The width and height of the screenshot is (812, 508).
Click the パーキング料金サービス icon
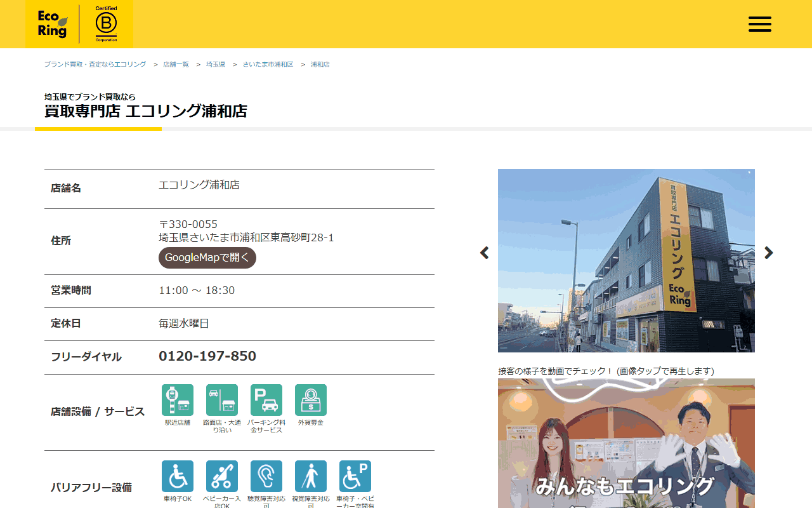coord(266,400)
